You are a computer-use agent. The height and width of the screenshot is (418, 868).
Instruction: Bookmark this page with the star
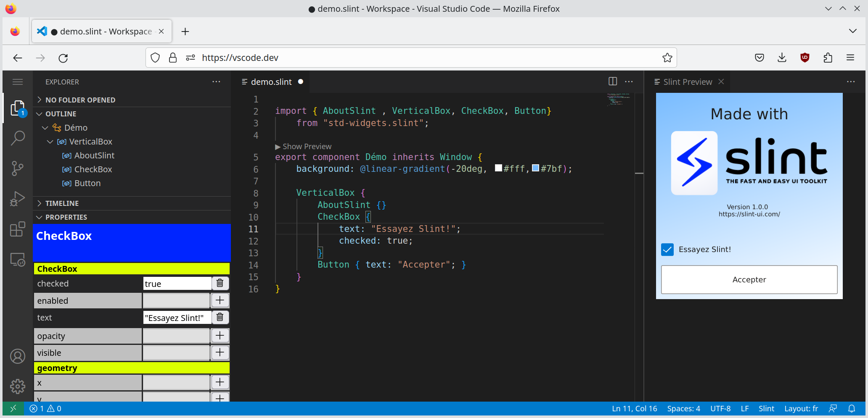667,58
